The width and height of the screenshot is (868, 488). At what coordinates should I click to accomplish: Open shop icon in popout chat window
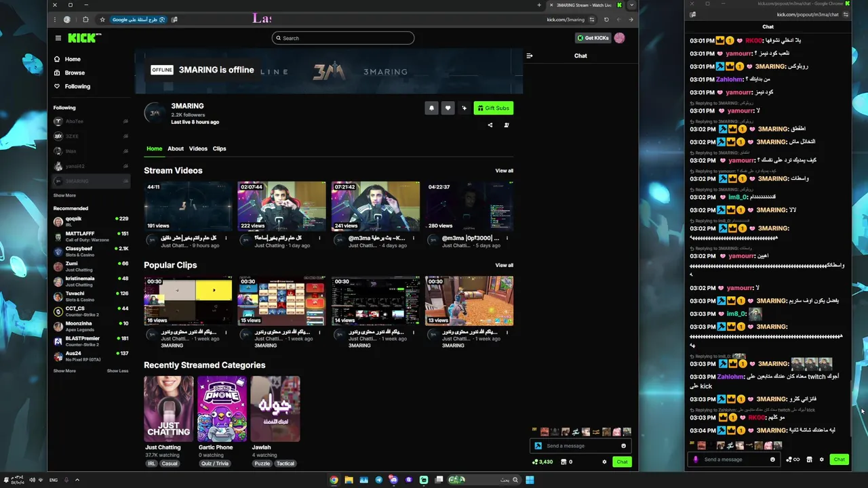pos(809,460)
